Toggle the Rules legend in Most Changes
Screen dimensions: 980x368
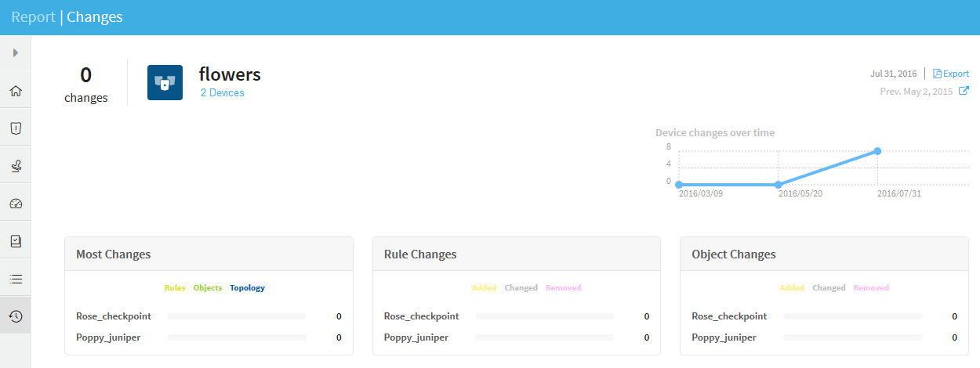tap(175, 288)
